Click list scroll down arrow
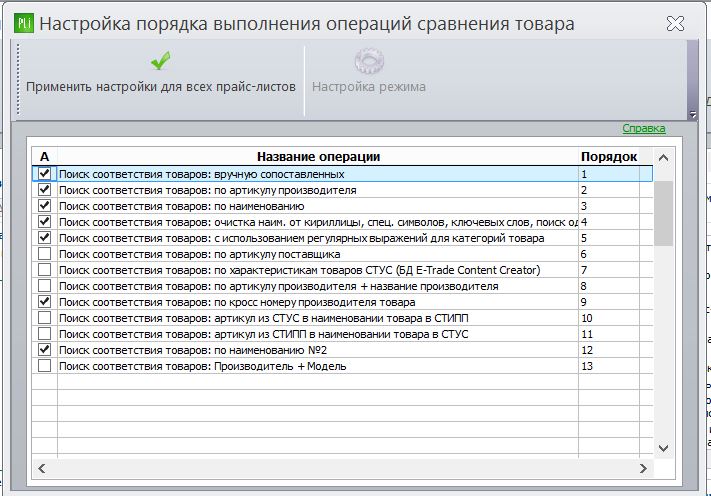Screen dimensions: 711x496 [x=663, y=448]
